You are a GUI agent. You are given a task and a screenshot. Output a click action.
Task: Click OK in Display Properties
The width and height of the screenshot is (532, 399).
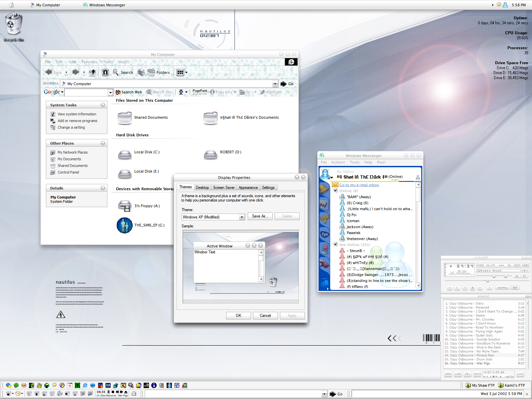[238, 316]
